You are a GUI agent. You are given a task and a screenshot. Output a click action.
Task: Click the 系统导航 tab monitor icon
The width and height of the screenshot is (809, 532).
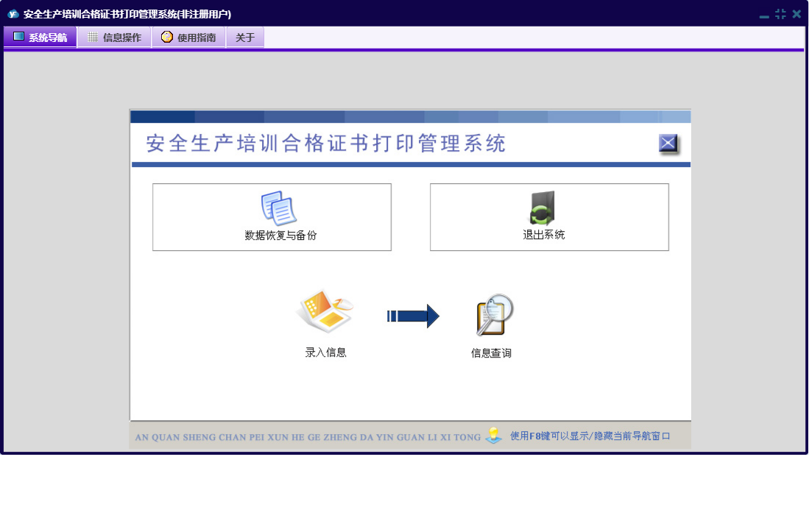click(x=18, y=37)
